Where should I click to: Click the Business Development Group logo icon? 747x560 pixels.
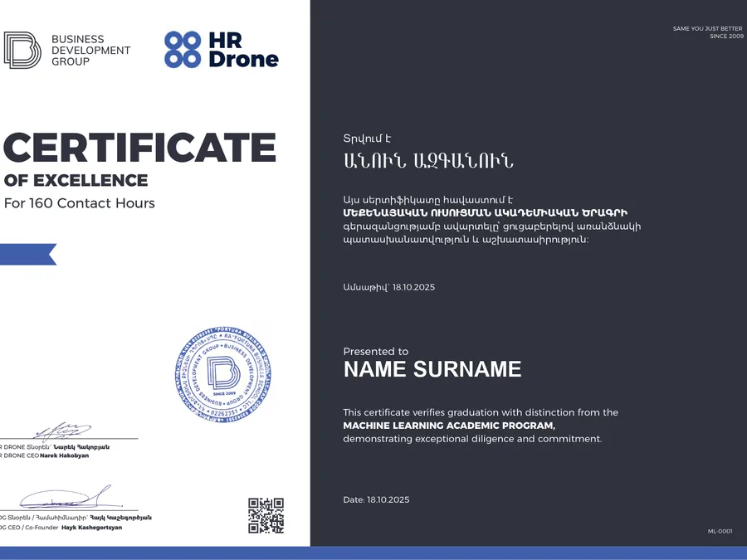pos(22,50)
